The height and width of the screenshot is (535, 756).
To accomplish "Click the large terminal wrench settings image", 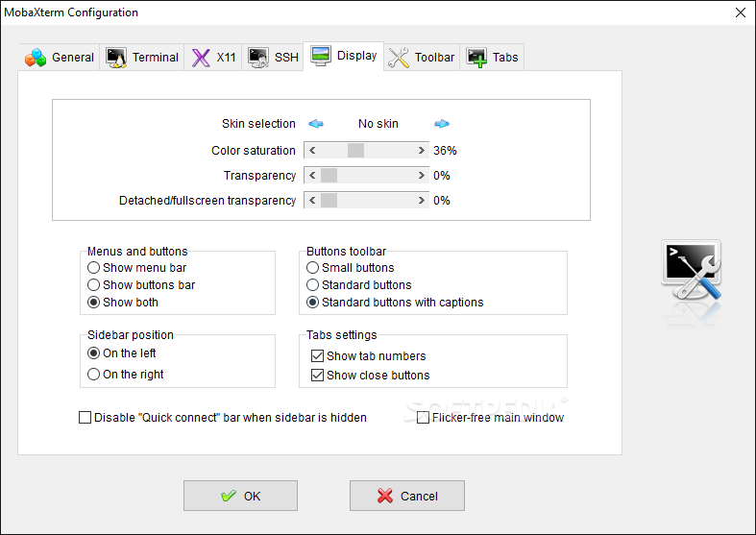I will coord(692,271).
